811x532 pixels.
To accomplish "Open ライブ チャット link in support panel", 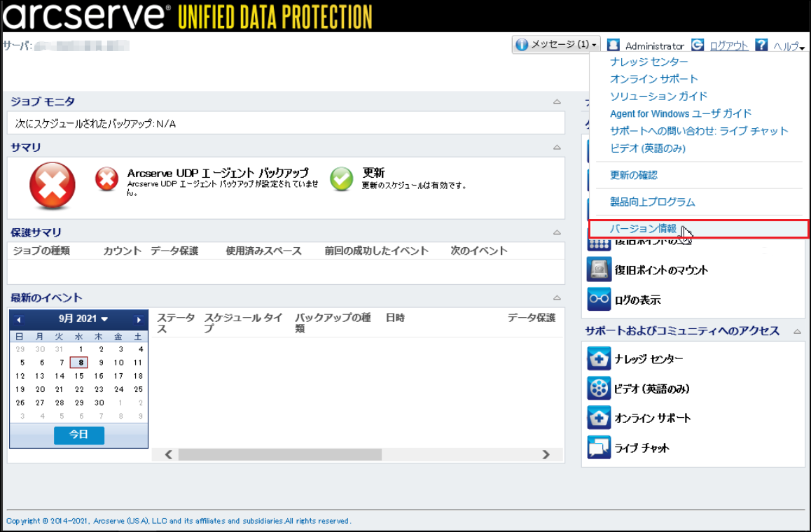I will tap(642, 448).
